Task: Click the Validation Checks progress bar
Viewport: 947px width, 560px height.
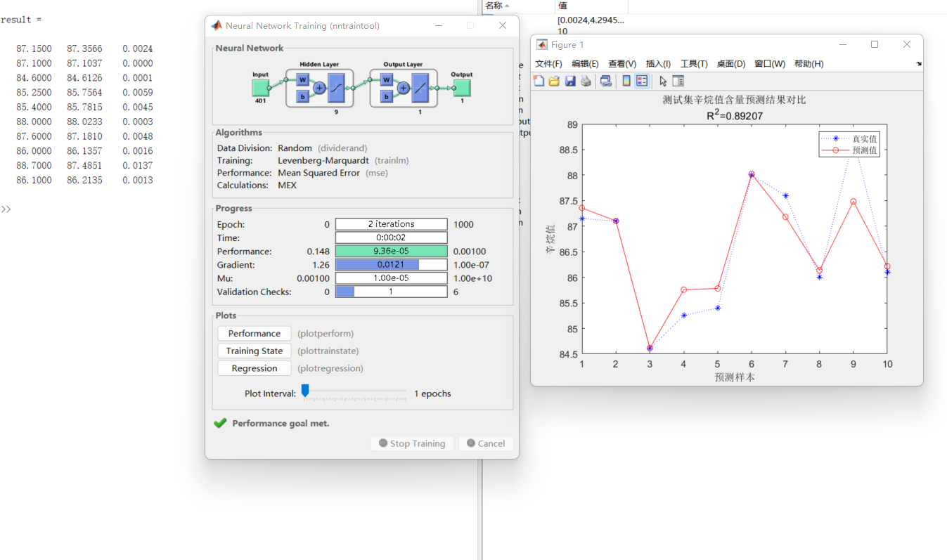Action: click(391, 292)
